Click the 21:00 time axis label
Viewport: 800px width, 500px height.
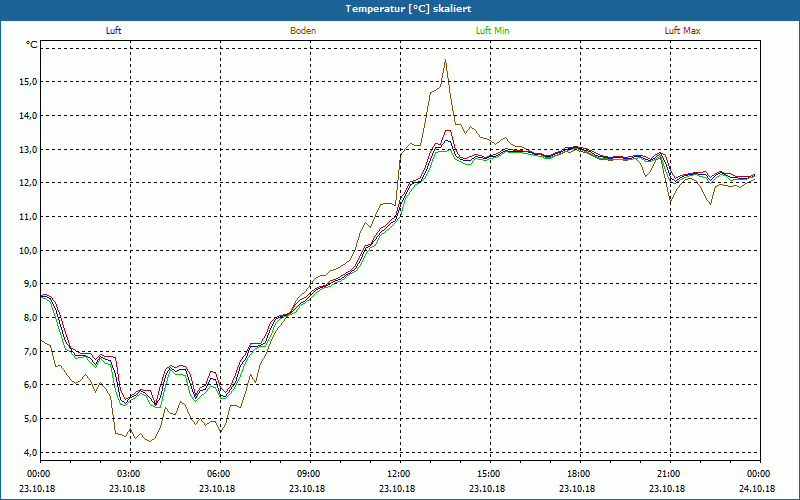point(669,474)
